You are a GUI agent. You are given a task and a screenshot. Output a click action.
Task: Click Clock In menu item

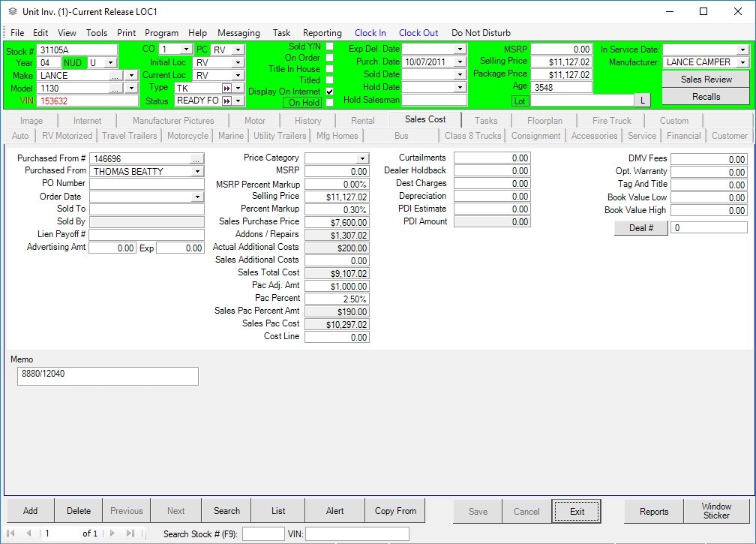pyautogui.click(x=370, y=33)
